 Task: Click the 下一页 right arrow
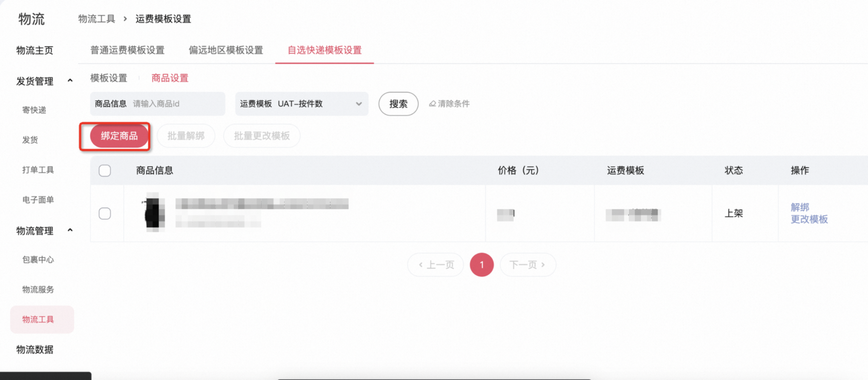pos(543,265)
